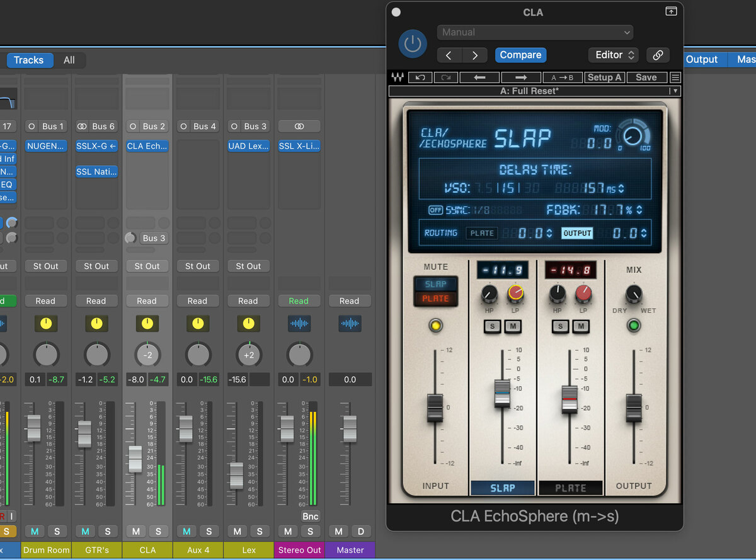Turn on delay SYNC switch
This screenshot has width=756, height=560.
click(x=435, y=210)
